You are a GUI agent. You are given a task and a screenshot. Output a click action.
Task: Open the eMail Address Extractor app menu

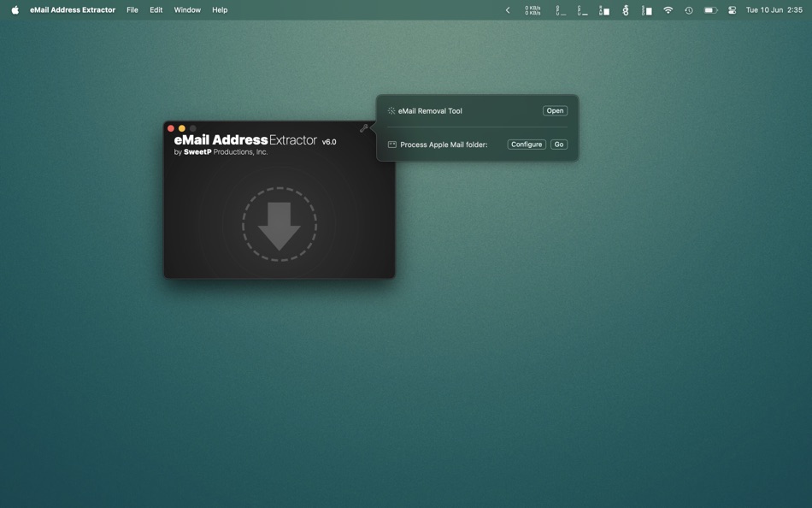point(73,10)
